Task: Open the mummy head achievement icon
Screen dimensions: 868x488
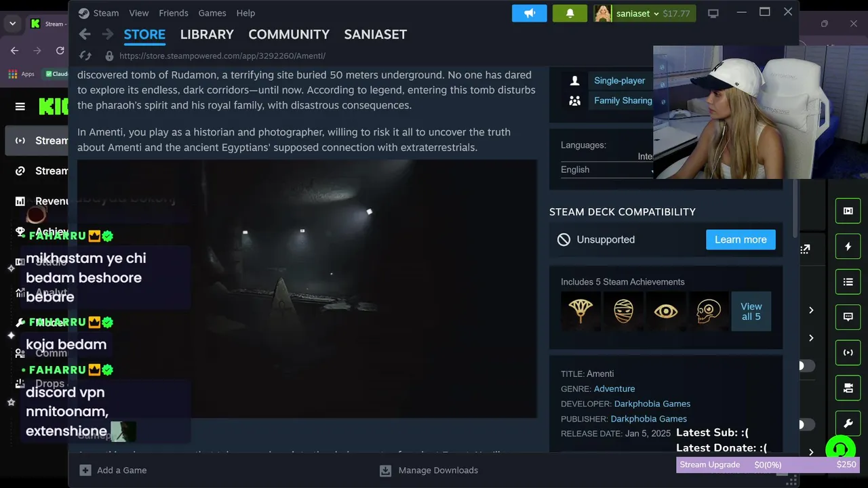Action: coord(623,311)
